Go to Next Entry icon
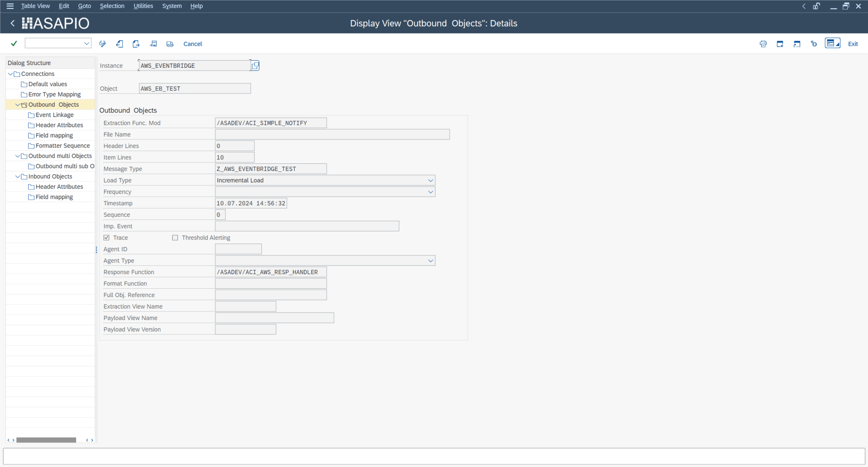Screen dimensions: 868x467 point(136,44)
